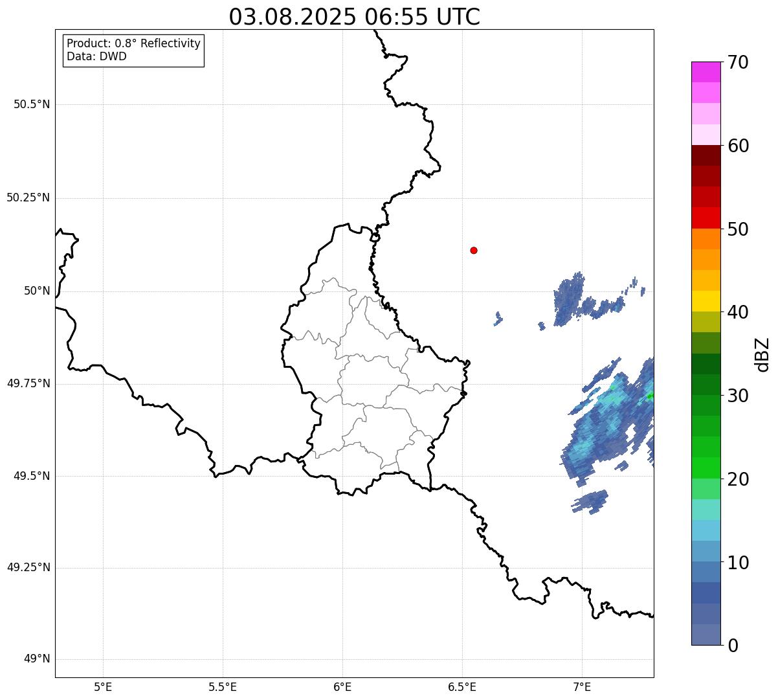Click the red radar location marker dot

474,250
